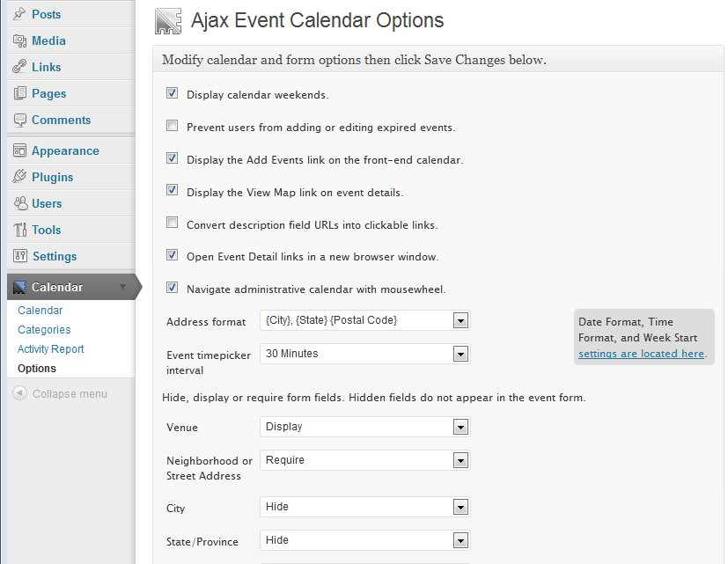
Task: Collapse the Calendar menu arrow
Action: click(123, 287)
